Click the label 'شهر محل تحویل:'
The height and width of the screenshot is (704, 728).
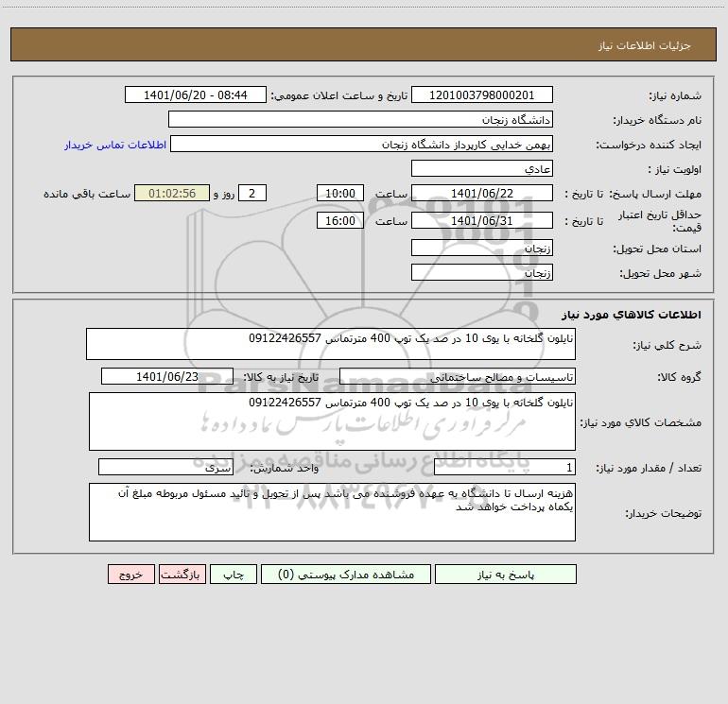click(661, 274)
